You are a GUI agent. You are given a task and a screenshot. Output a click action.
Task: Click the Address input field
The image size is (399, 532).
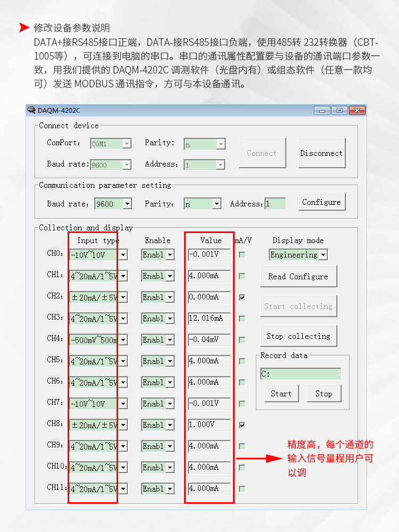pos(275,204)
